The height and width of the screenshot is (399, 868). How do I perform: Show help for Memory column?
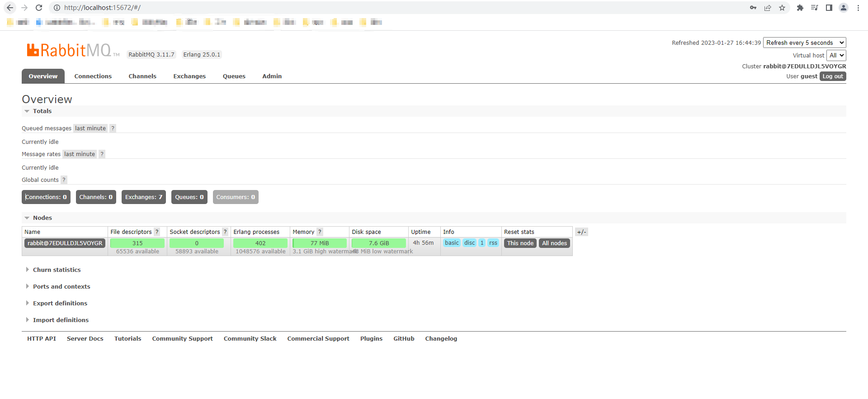tap(320, 232)
